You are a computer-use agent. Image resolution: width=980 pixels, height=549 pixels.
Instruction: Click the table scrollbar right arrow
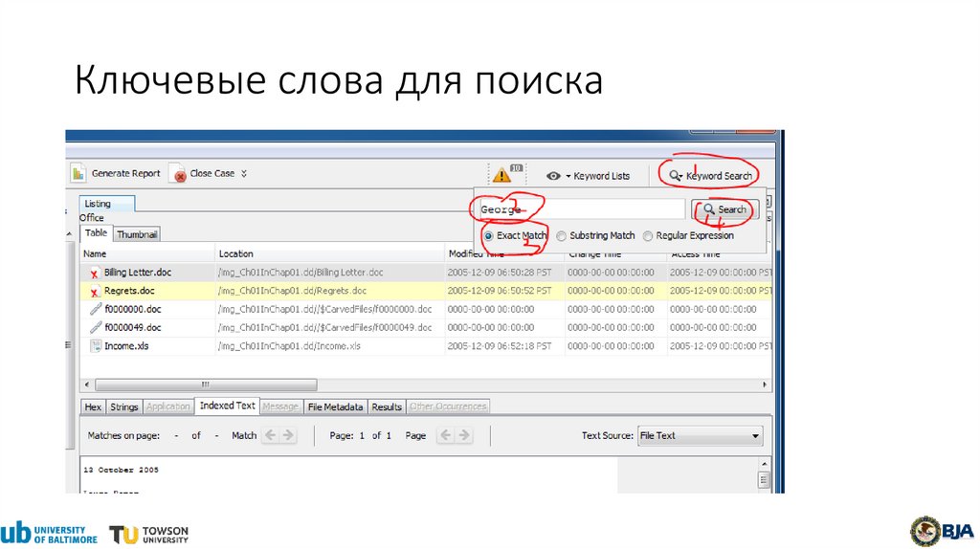(765, 384)
